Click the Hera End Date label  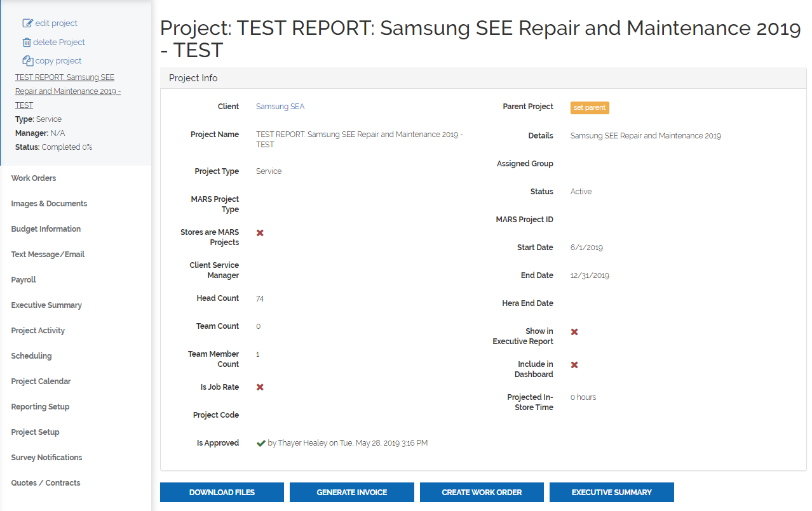[527, 303]
